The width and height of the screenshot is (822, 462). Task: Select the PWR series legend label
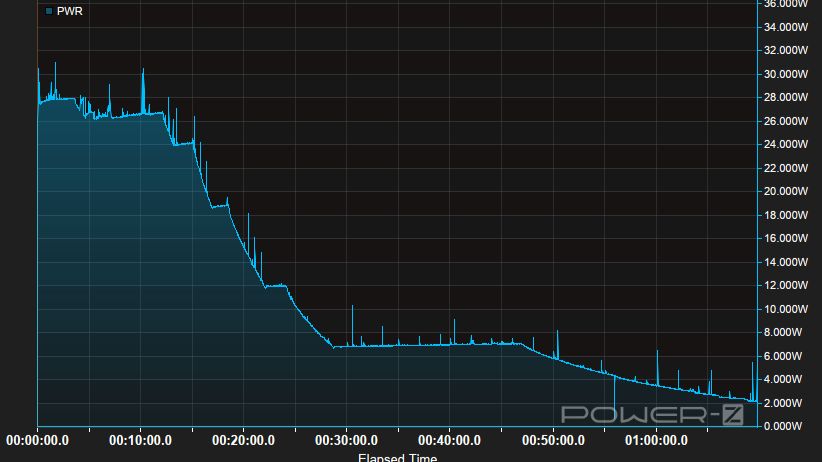click(x=68, y=11)
